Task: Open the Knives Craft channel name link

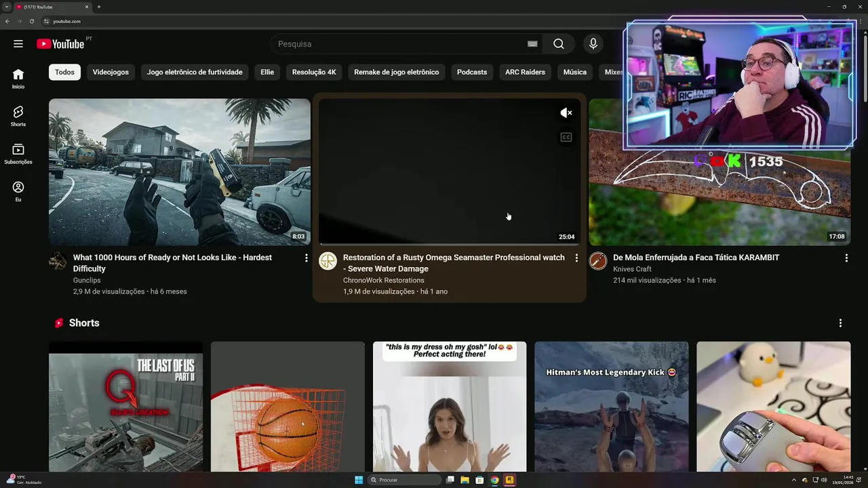Action: [x=632, y=269]
